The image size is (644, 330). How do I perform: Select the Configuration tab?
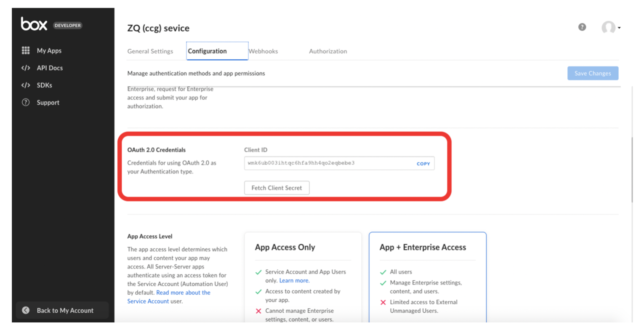(x=217, y=51)
